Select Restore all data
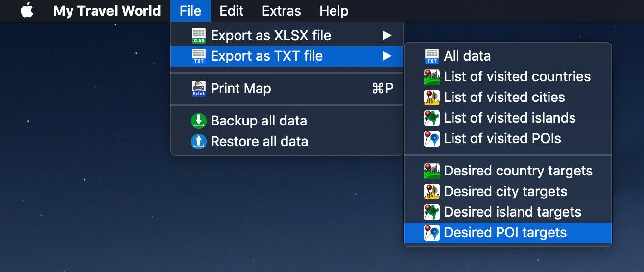644x272 pixels. (286, 142)
